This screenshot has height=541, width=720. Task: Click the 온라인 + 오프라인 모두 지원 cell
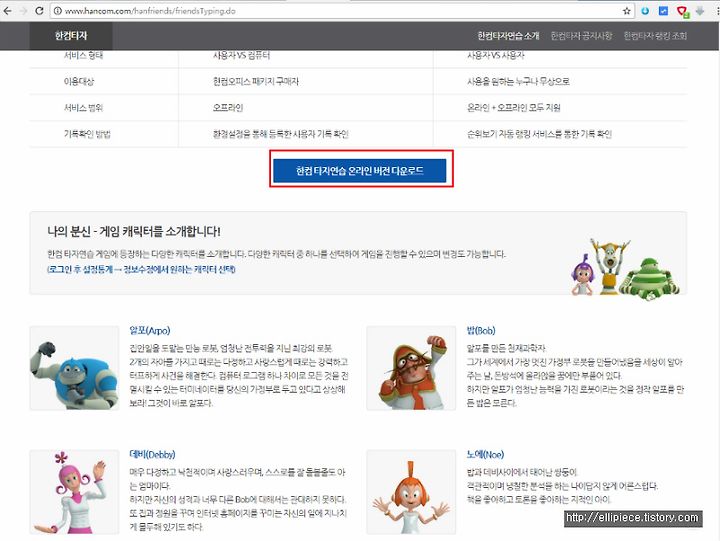[x=513, y=108]
